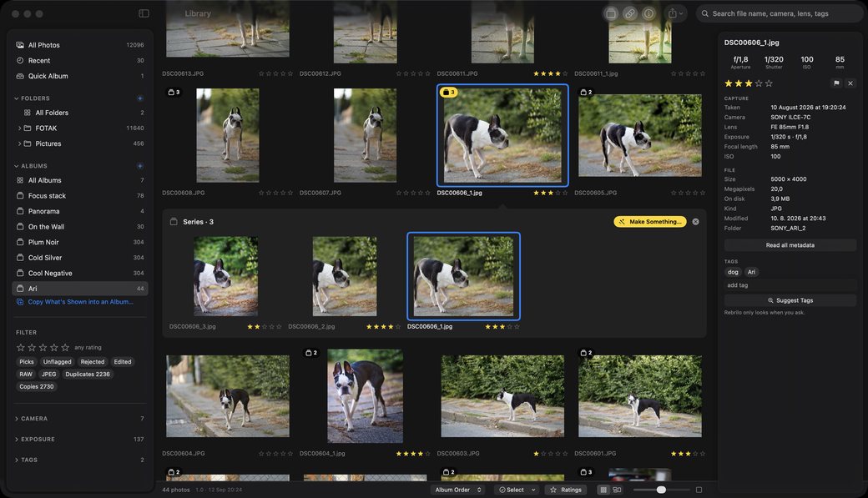Click the stack view icon in toolbar

(611, 13)
